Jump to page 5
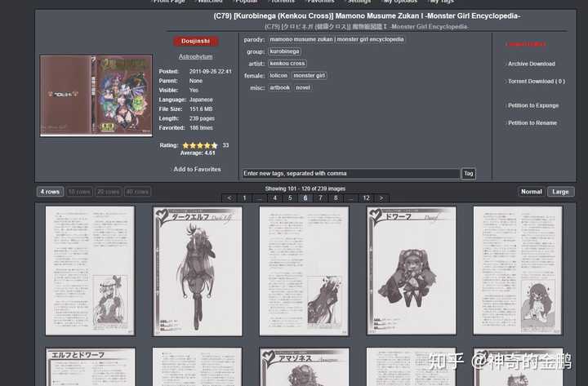588x386 pixels. coord(290,197)
